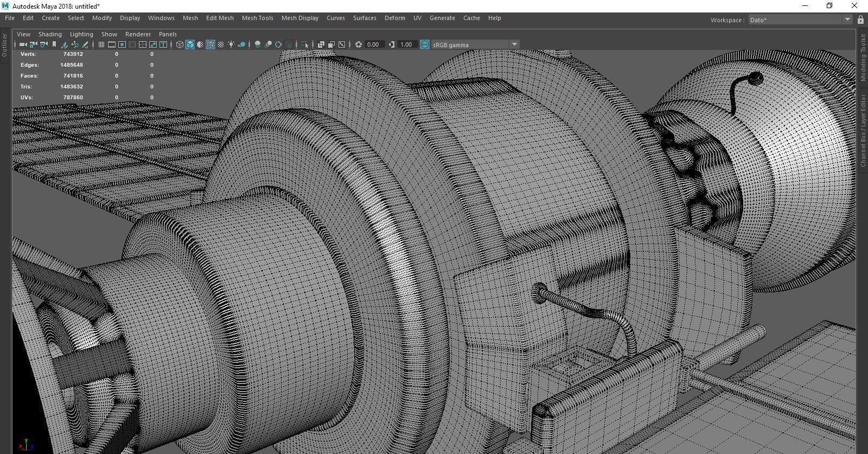The image size is (868, 454).
Task: Click the Exposure reset icon
Action: pos(359,44)
